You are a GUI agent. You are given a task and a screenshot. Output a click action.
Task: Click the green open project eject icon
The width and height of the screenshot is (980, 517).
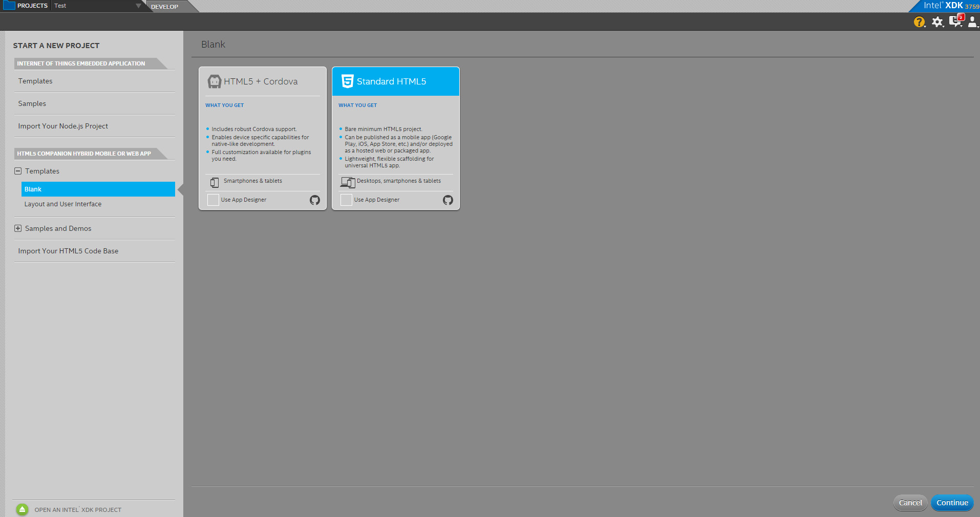click(22, 509)
